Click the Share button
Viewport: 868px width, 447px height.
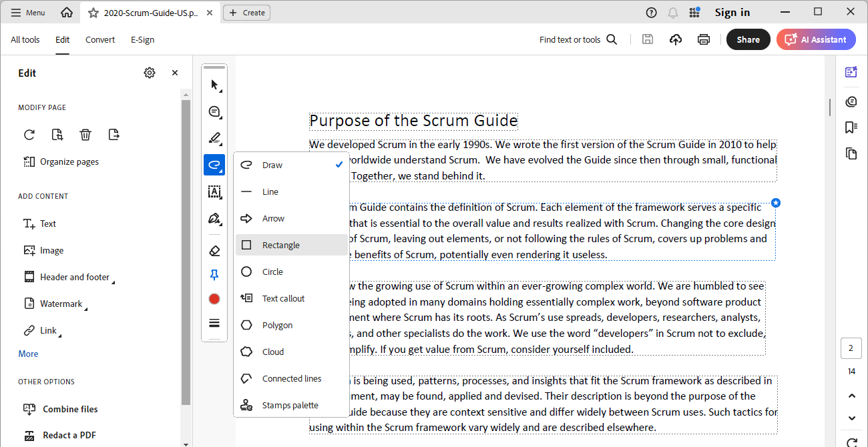tap(748, 39)
